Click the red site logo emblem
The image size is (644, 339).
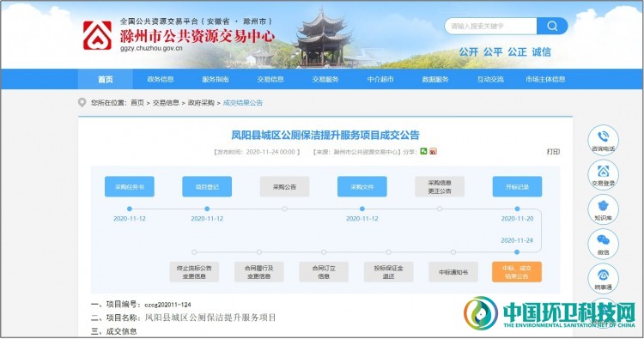click(x=97, y=36)
